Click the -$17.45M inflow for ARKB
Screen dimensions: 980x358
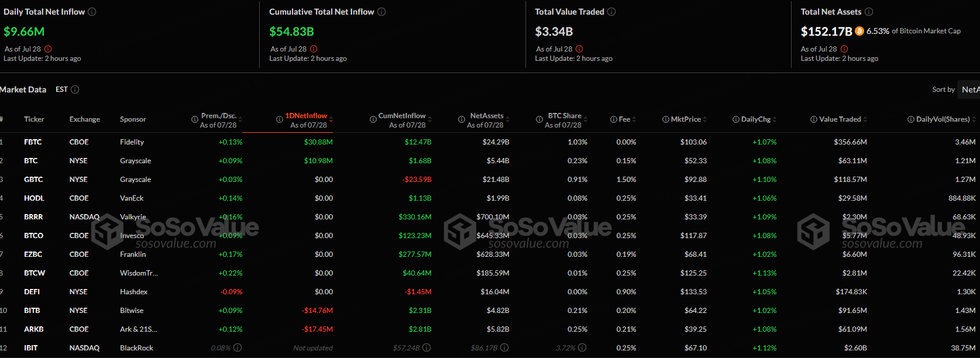click(x=317, y=329)
